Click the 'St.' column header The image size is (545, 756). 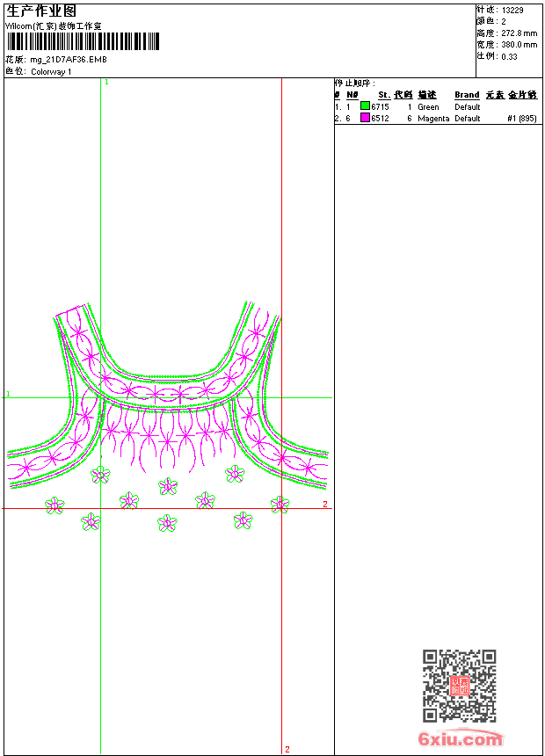point(384,95)
